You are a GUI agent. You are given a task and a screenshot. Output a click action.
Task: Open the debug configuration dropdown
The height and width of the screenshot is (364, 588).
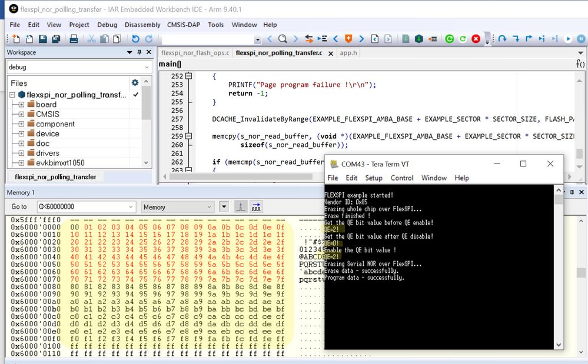[x=147, y=67]
